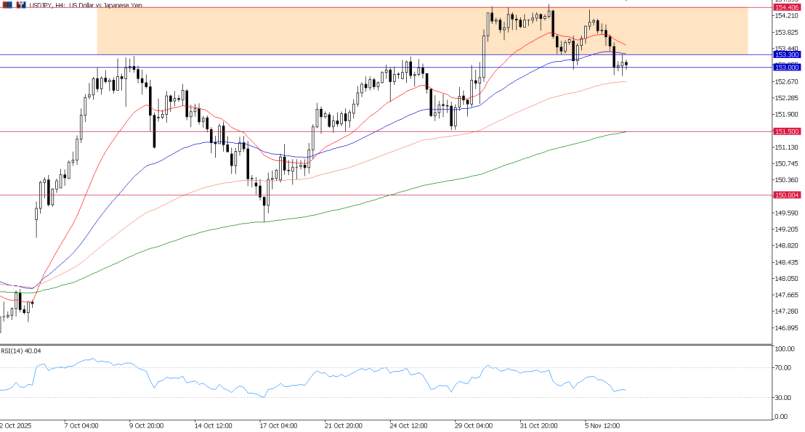805x432 pixels.
Task: Click the 154.210 price scale label
Action: click(x=787, y=16)
